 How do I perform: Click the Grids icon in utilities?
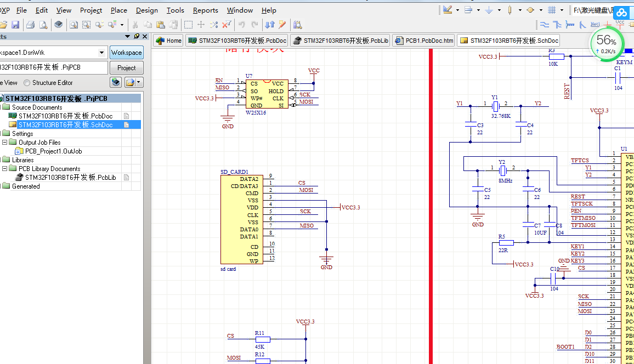click(552, 10)
